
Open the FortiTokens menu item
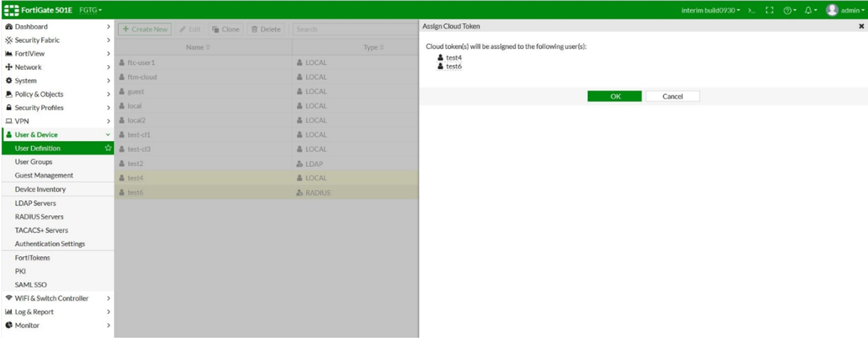32,258
